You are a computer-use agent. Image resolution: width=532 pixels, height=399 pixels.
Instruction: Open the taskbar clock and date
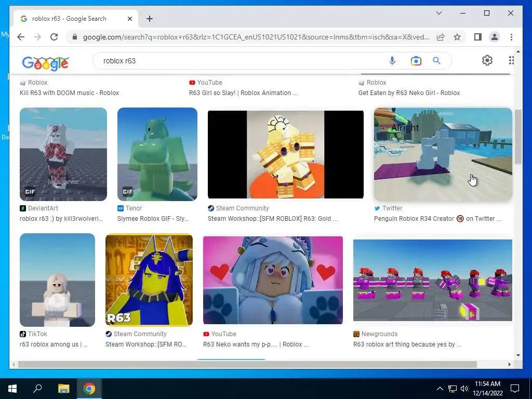point(487,389)
